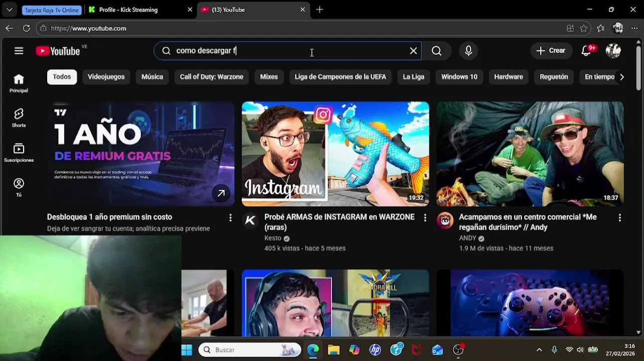644x361 pixels.
Task: Open Shorts from the sidebar
Action: (x=19, y=118)
